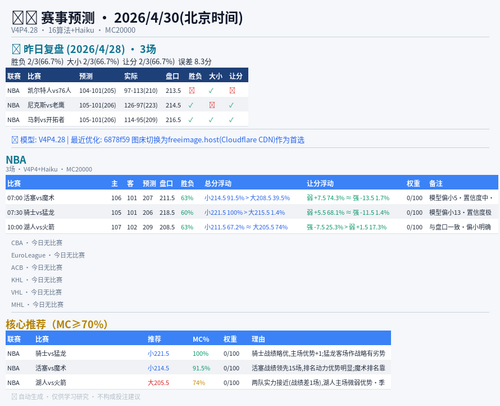Click the 盘口 value 213.5

tap(173, 91)
